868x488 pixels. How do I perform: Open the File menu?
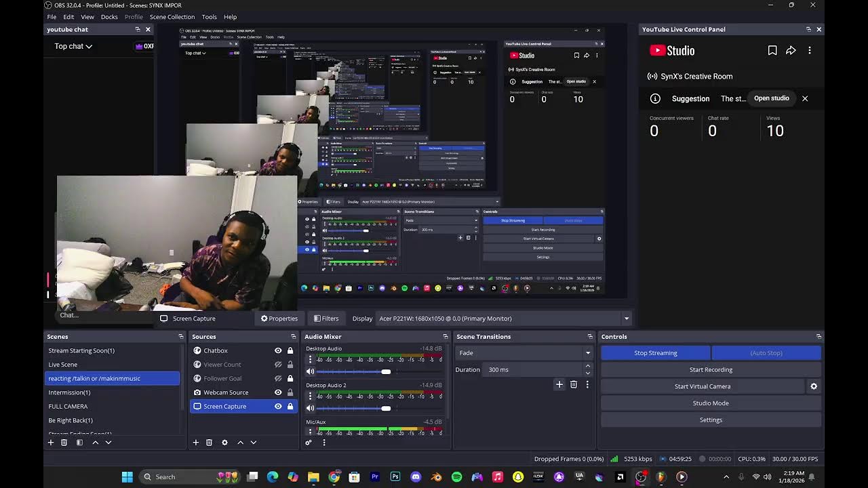52,17
